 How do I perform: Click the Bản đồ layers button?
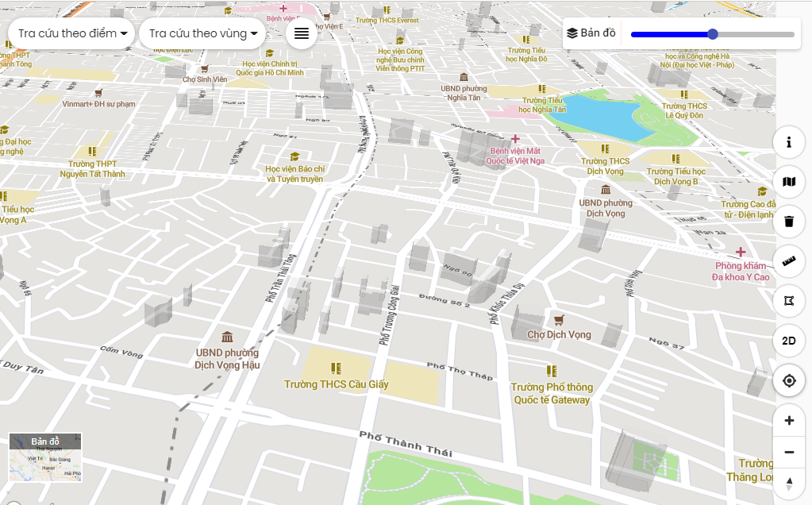(x=591, y=33)
